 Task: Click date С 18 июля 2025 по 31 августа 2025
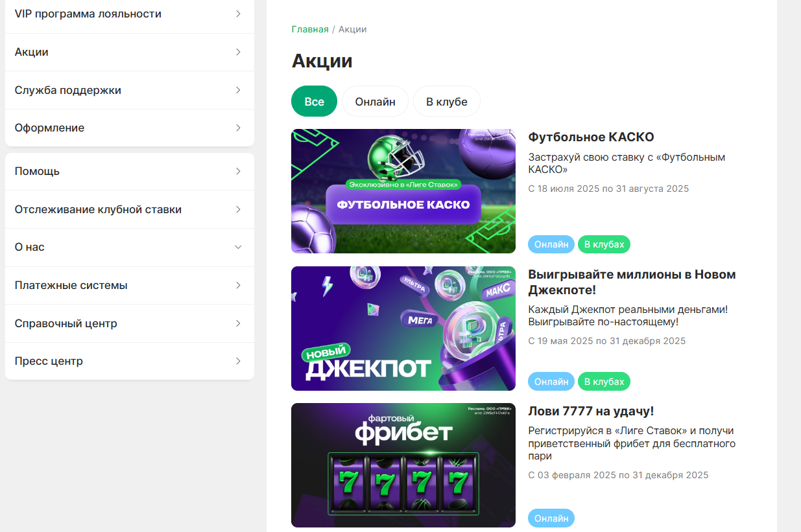point(608,189)
